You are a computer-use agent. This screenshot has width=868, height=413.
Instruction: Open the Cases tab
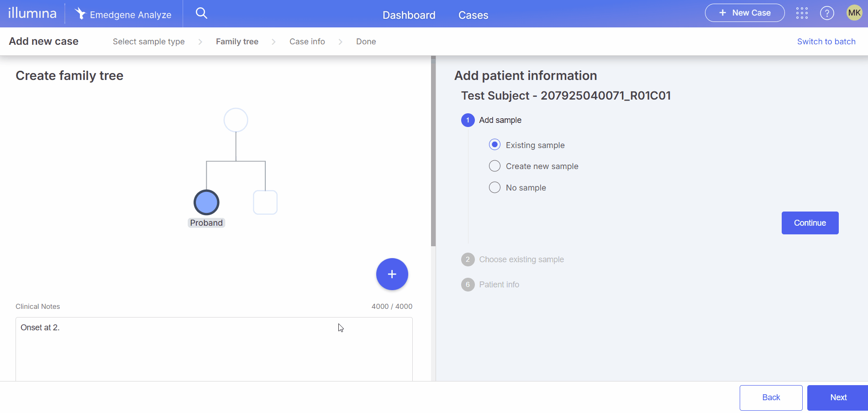[473, 15]
